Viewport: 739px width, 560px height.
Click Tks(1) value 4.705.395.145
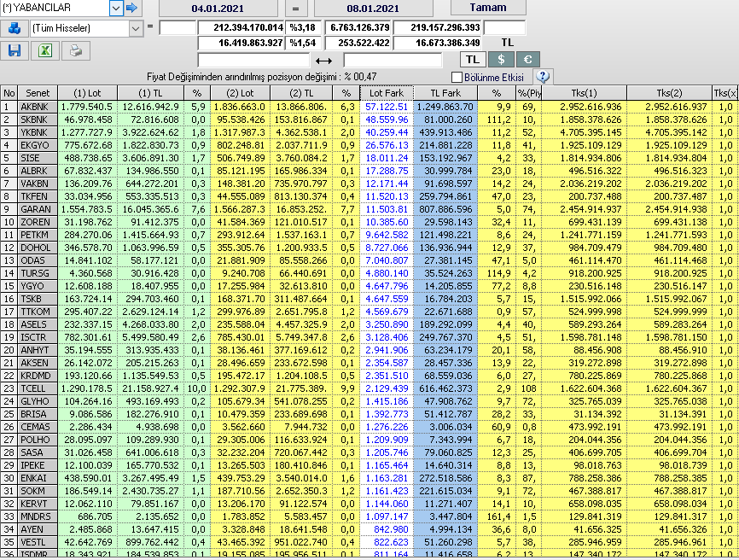coord(584,132)
